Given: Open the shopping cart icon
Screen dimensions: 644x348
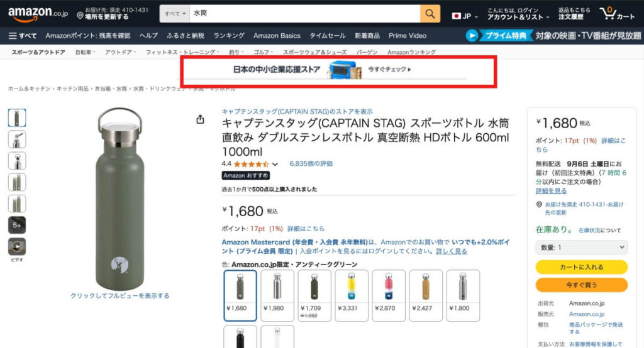Looking at the screenshot, I should coord(608,13).
